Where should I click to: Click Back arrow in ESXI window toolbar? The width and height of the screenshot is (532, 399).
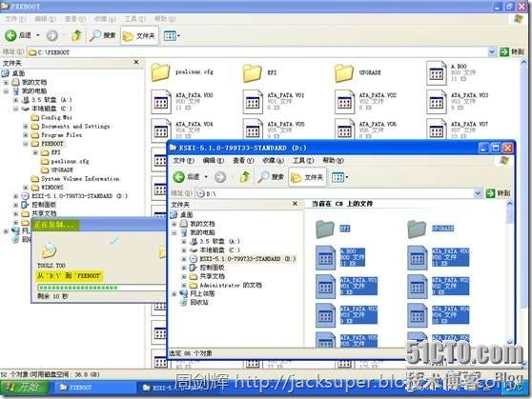(x=179, y=176)
